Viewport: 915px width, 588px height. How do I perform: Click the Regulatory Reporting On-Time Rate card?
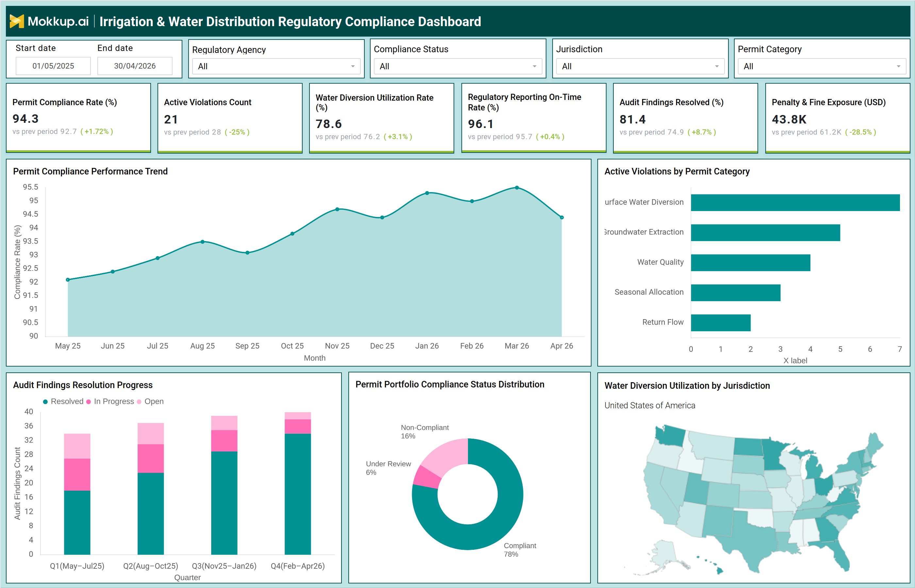pyautogui.click(x=534, y=118)
